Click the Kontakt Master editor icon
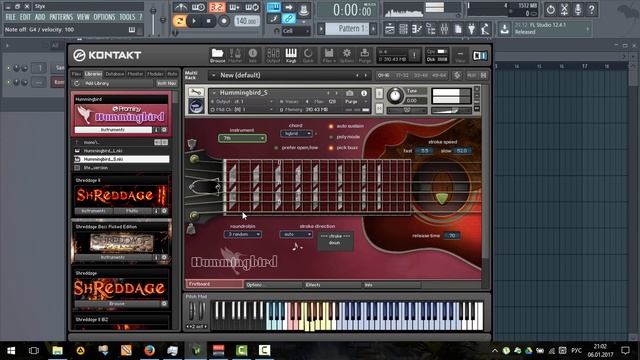Image resolution: width=640 pixels, height=360 pixels. (x=235, y=55)
